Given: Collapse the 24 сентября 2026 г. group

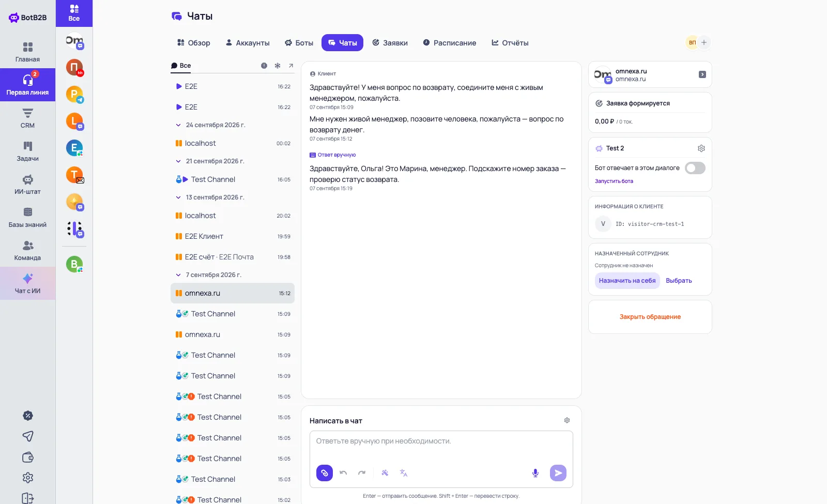Looking at the screenshot, I should 178,125.
